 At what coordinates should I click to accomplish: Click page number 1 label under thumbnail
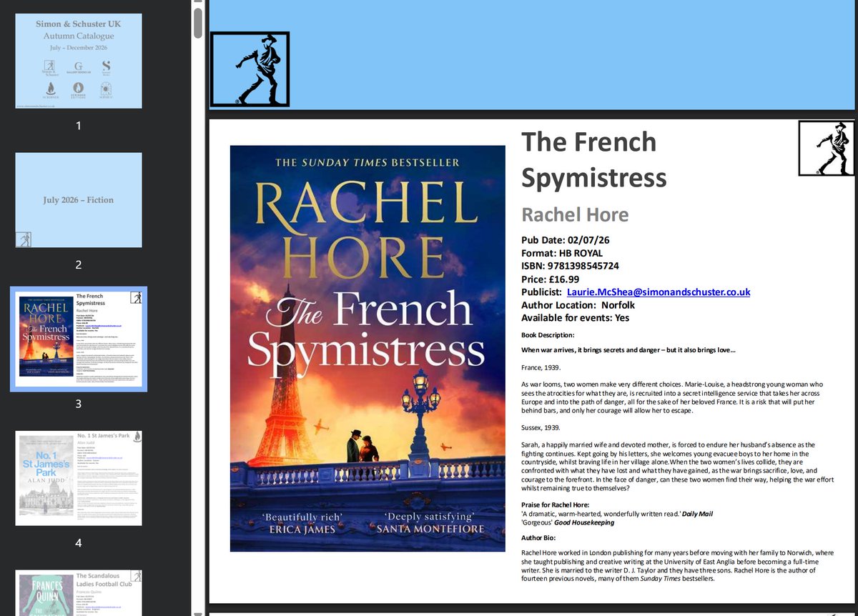tap(79, 126)
